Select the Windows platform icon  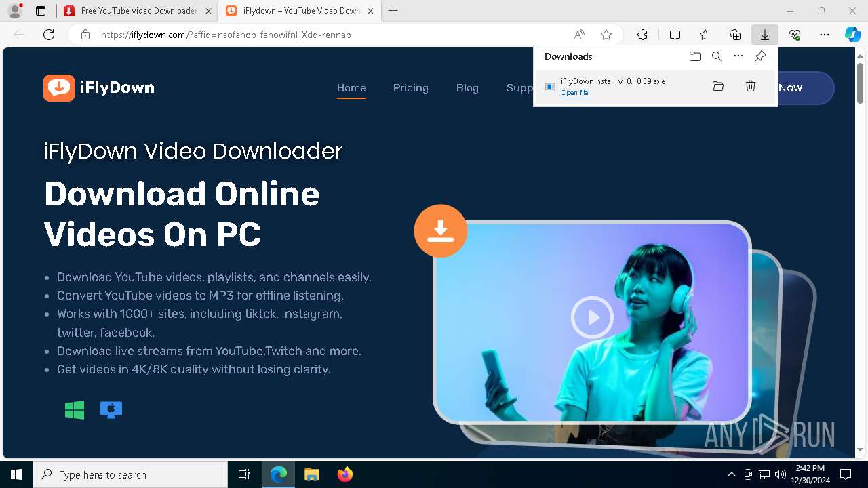tap(75, 409)
